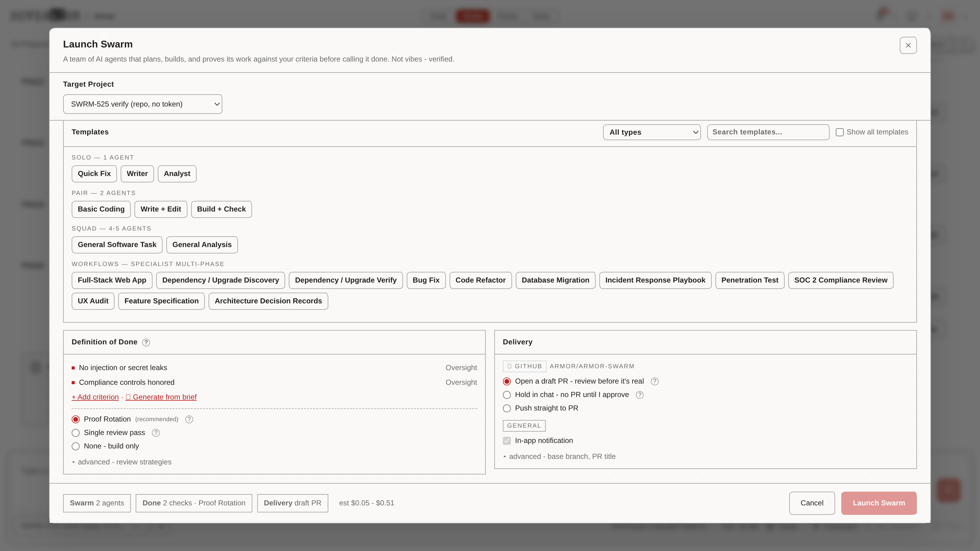Select General Analysis template
This screenshot has width=980, height=551.
[x=202, y=245]
